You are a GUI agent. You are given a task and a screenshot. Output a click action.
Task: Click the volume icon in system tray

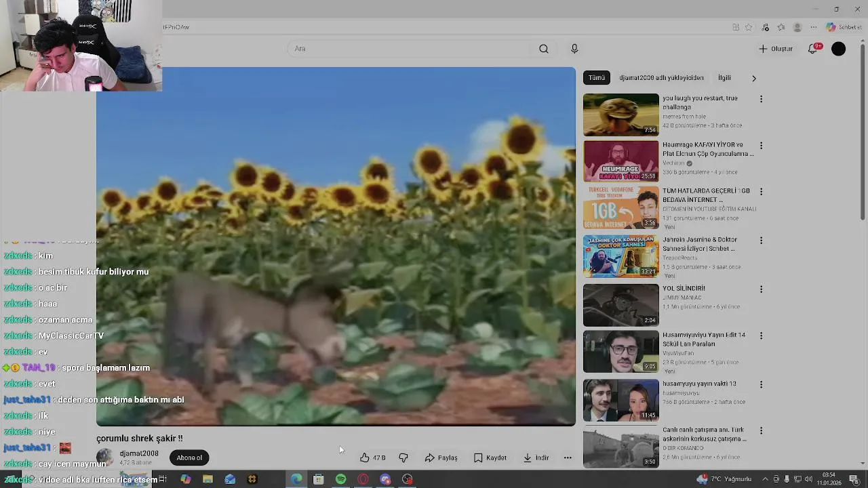coord(808,479)
